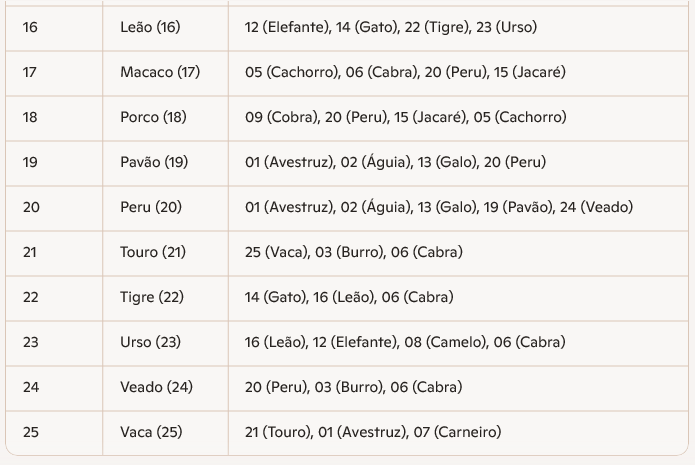
Task: Select the Leão (16) cell
Action: click(150, 27)
